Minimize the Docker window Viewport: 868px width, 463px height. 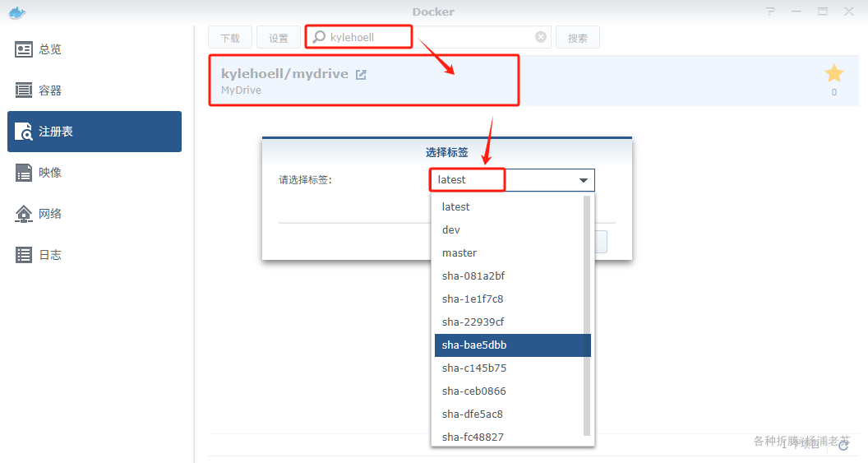(x=796, y=11)
